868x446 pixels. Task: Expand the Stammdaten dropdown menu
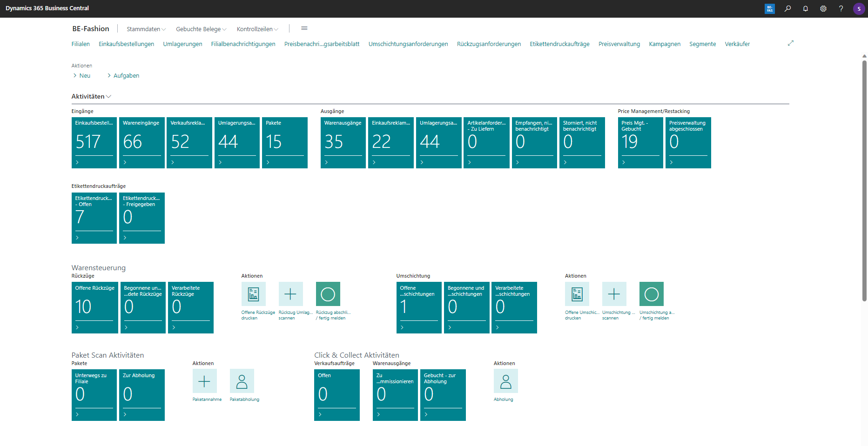pos(146,29)
